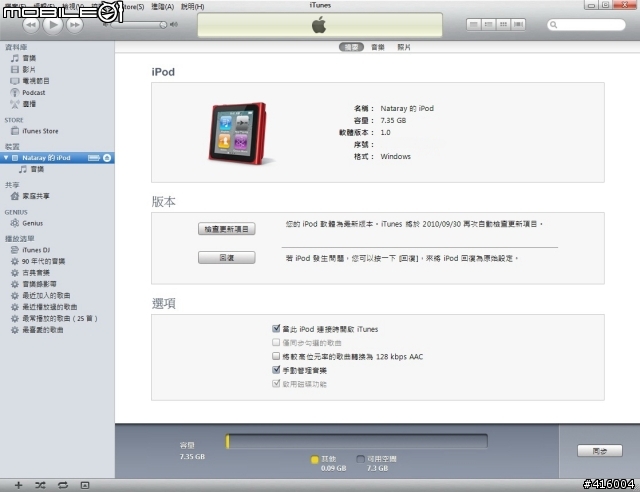Click the iPod battery indicator icon
The height and width of the screenshot is (492, 640).
pos(94,158)
